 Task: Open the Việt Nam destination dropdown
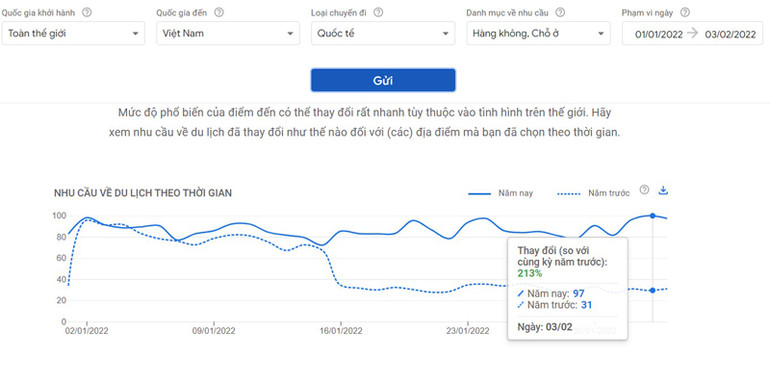point(228,33)
